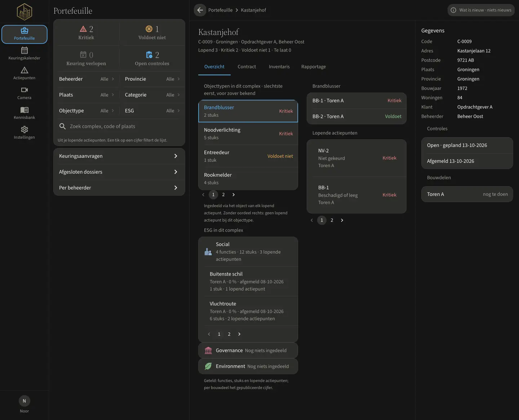Go to page 2 of objecttypen list
519x420 pixels.
(223, 195)
